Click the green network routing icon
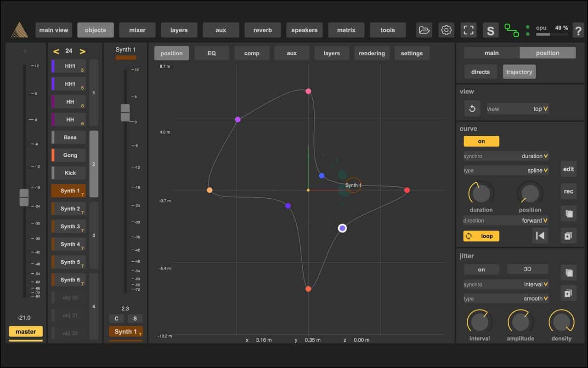Viewport: 588px width, 368px height. click(511, 30)
